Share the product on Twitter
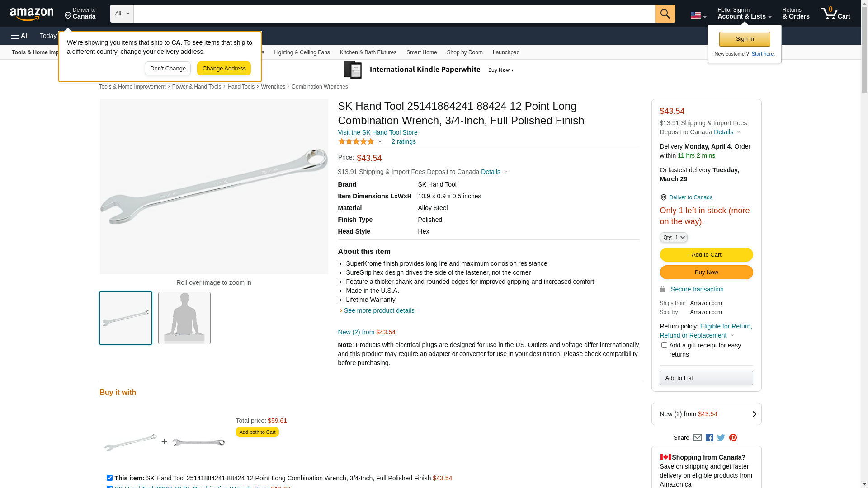 point(721,437)
